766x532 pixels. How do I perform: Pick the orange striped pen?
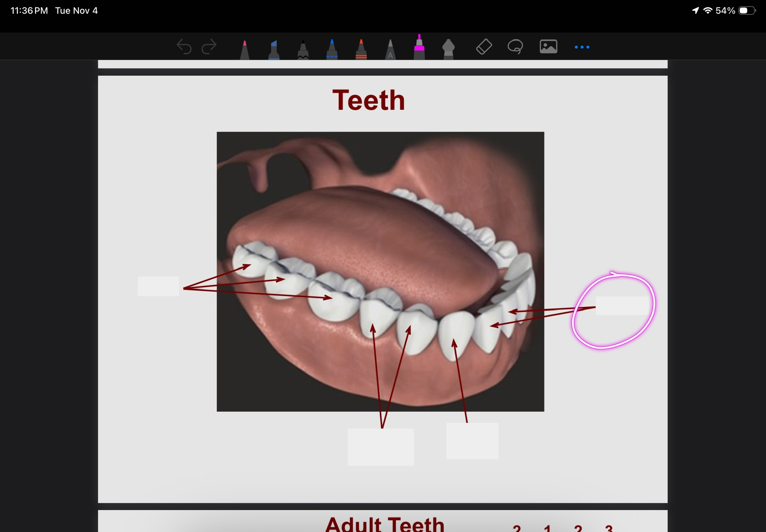[x=361, y=50]
